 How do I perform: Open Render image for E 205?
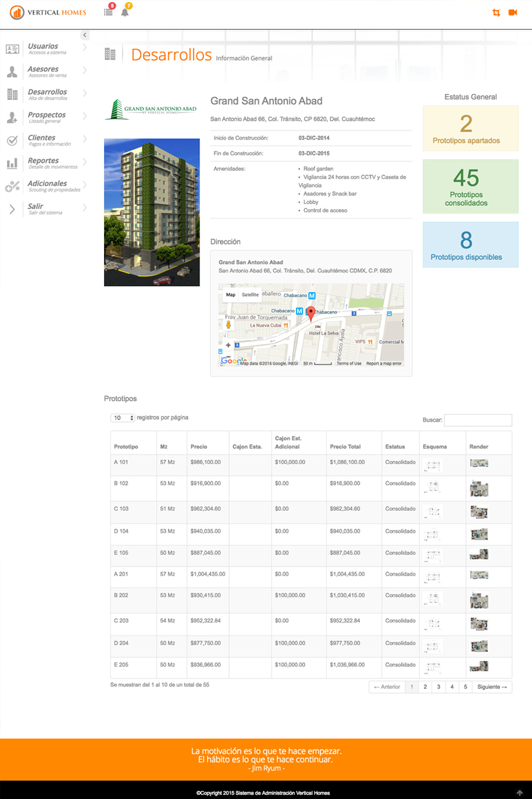[479, 666]
